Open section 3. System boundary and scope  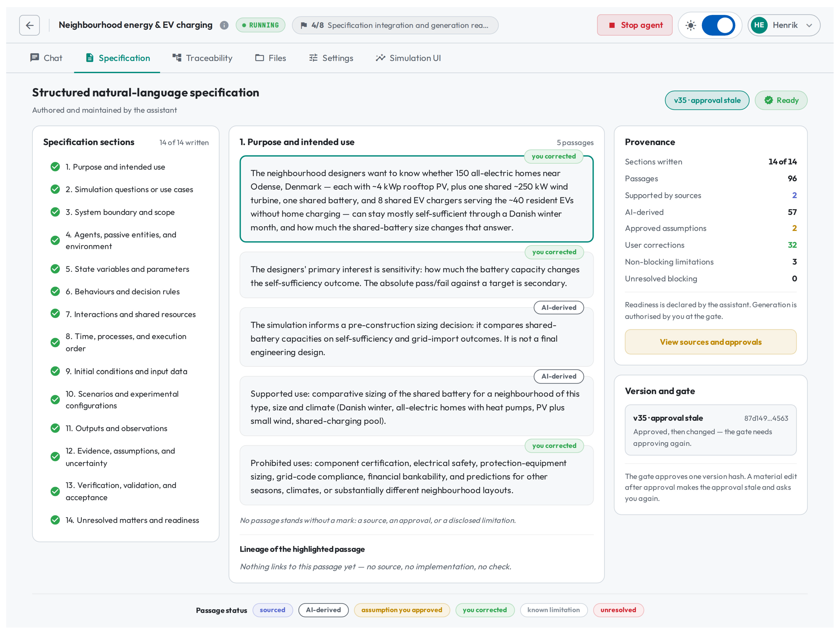click(x=126, y=212)
